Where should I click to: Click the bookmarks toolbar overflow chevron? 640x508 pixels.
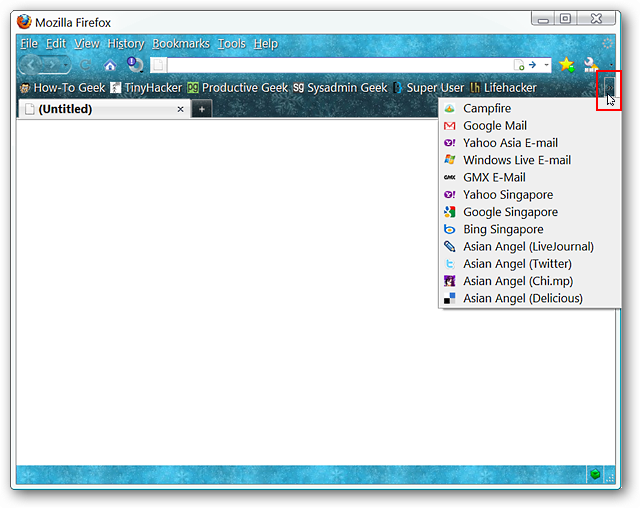coord(609,87)
